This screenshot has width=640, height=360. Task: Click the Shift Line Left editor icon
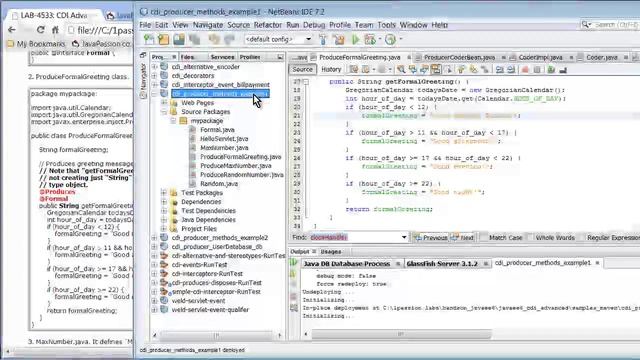pyautogui.click(x=500, y=70)
